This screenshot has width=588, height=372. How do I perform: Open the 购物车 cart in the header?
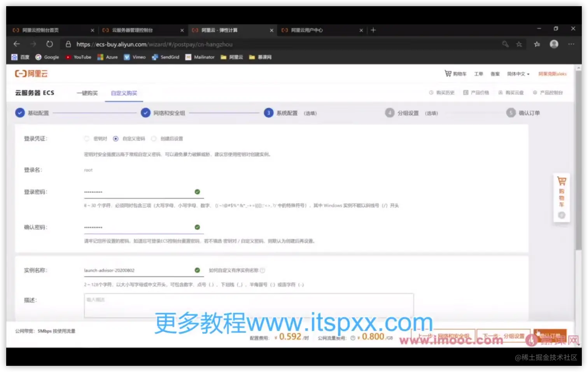(455, 73)
